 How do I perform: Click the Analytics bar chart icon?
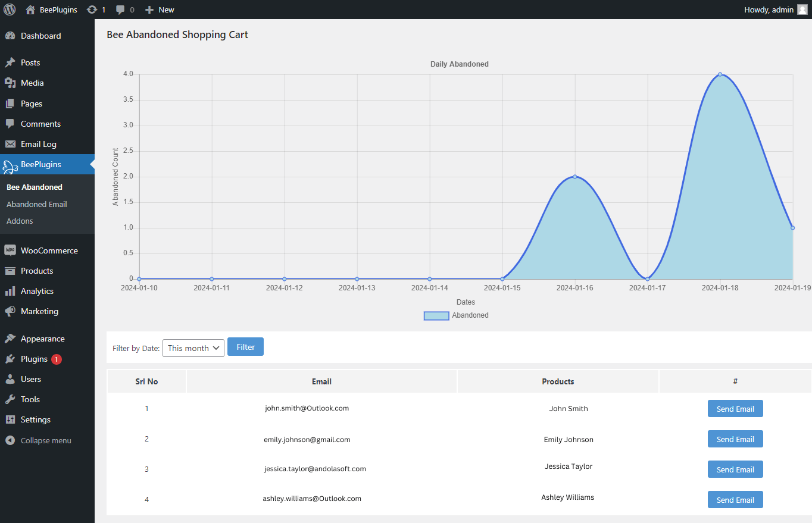10,291
